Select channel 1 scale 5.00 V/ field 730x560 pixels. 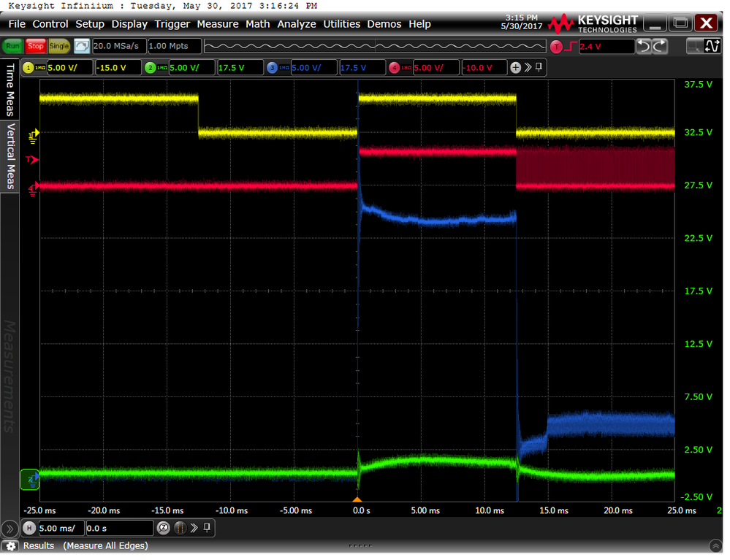pyautogui.click(x=69, y=68)
